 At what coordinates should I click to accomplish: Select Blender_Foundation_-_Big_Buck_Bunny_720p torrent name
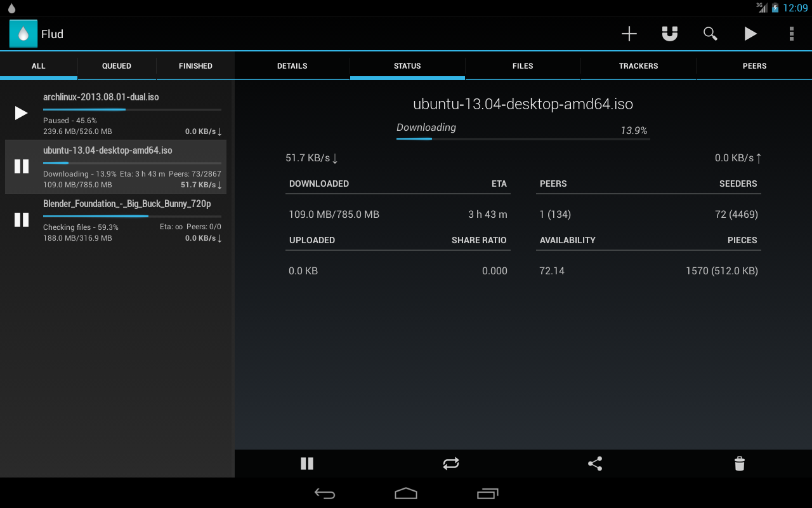127,204
